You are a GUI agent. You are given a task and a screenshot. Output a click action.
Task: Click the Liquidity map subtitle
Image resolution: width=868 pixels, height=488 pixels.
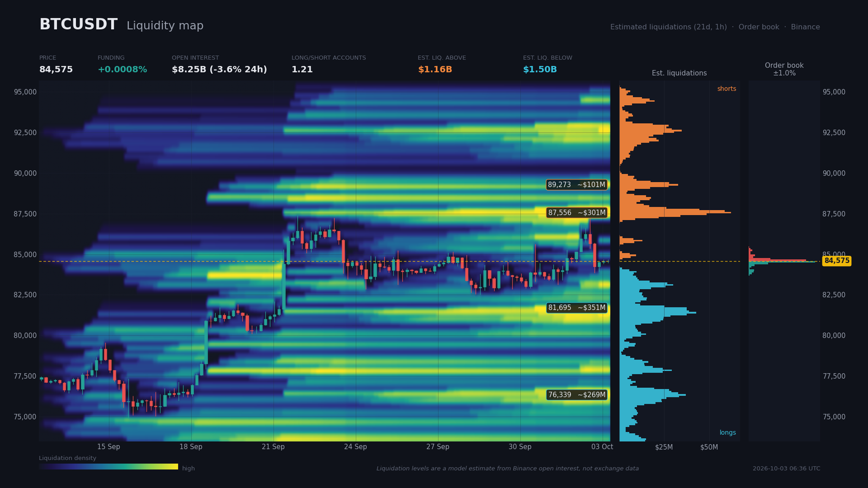click(165, 26)
